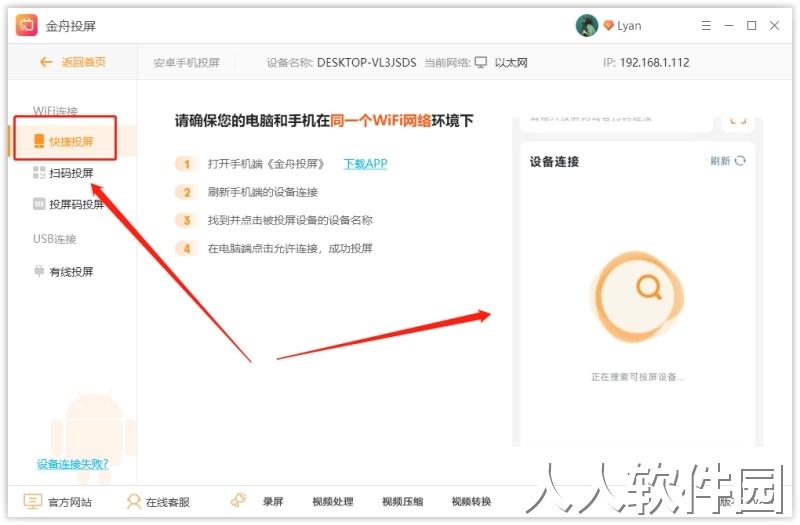Click the 安卓手机投屏 heading
800x525 pixels.
186,63
